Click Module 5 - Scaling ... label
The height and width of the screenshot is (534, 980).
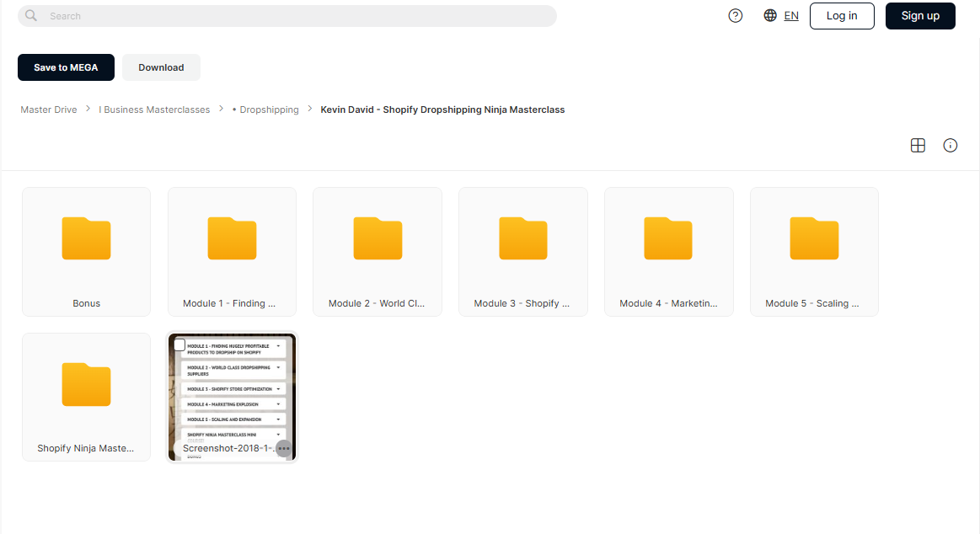(x=811, y=303)
